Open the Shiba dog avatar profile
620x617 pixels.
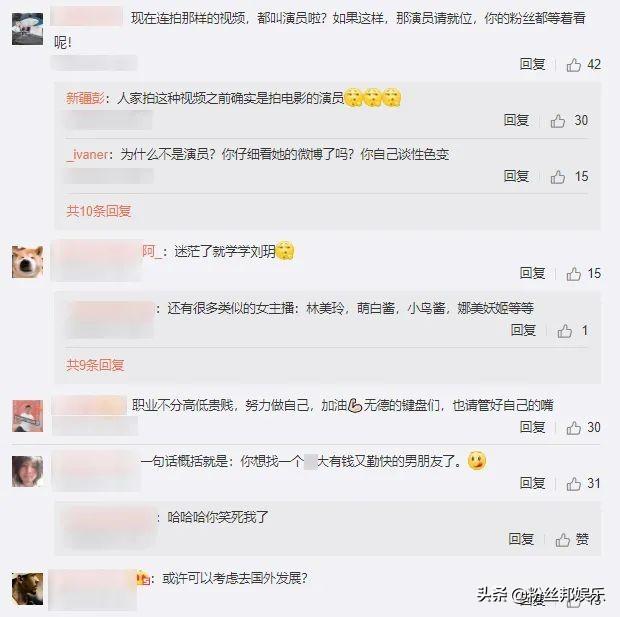click(27, 261)
